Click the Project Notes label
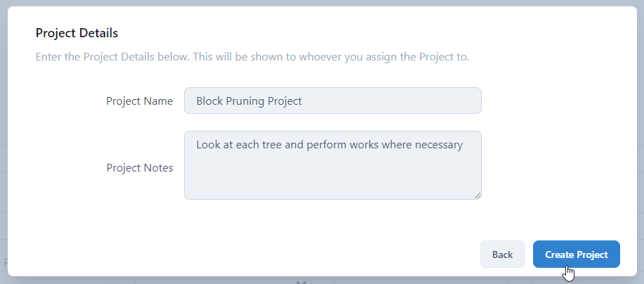644x284 pixels. tap(139, 167)
